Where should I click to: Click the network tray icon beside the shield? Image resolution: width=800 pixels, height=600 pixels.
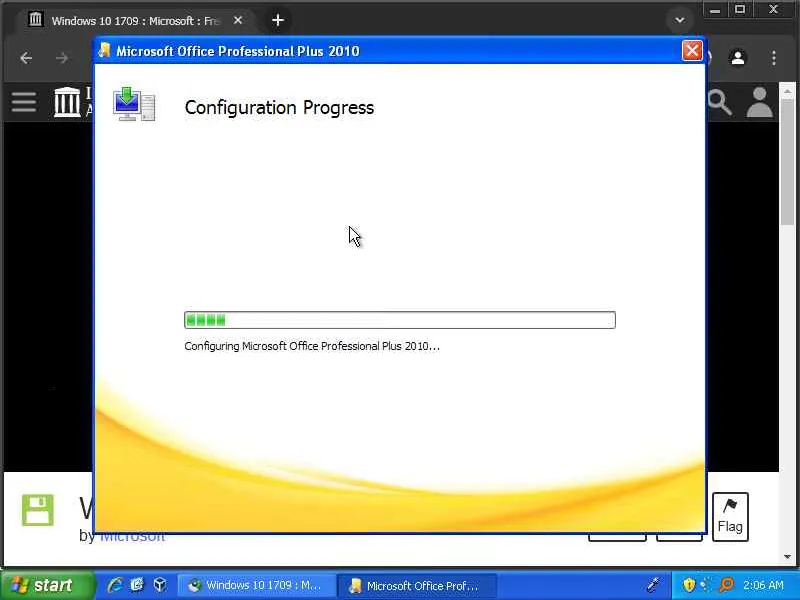click(x=707, y=584)
